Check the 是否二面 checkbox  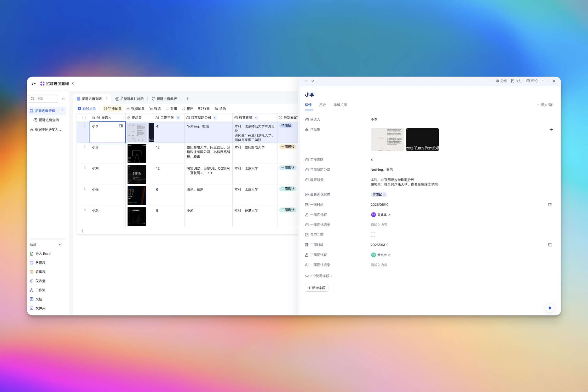373,235
